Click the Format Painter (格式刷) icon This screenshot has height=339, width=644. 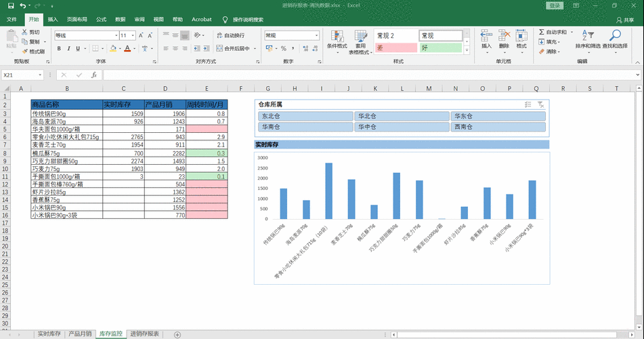[24, 52]
